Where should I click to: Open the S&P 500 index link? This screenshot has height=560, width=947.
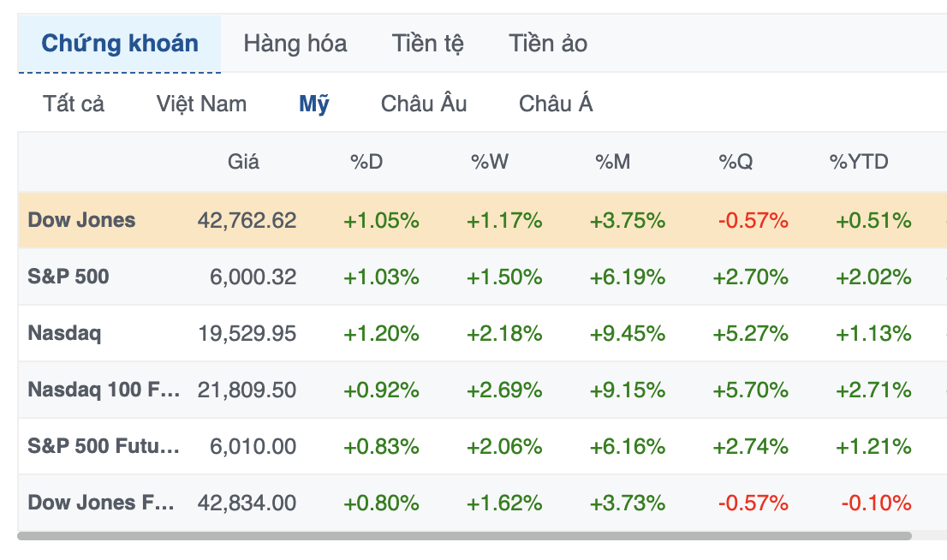click(x=68, y=277)
